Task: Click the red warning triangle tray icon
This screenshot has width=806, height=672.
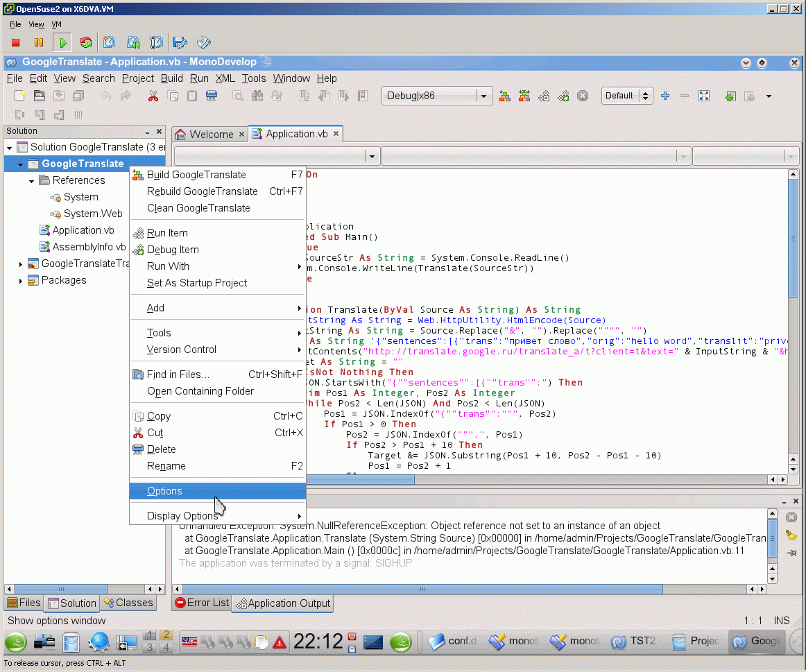Action: coord(280,642)
